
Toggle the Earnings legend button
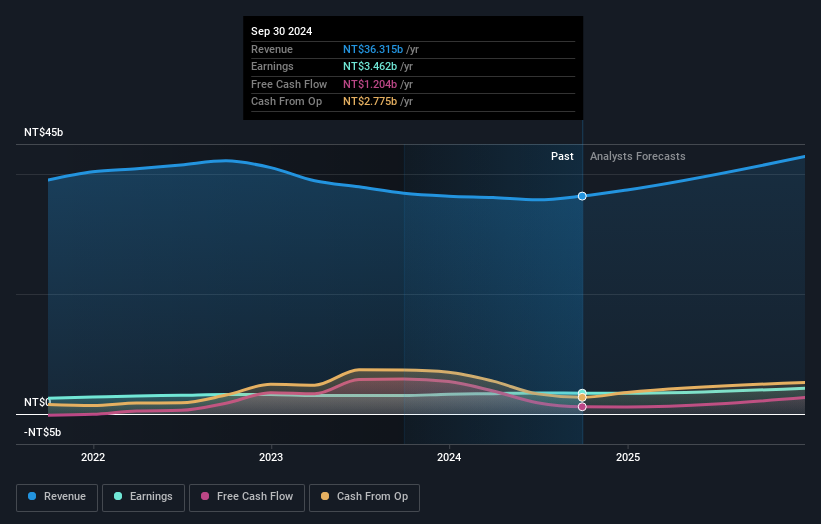[143, 497]
